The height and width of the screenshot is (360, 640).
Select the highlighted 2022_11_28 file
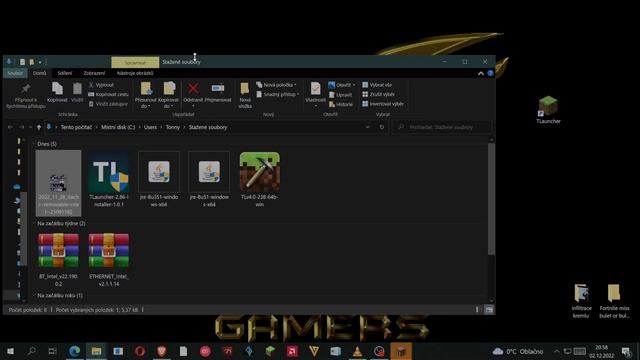pos(58,183)
